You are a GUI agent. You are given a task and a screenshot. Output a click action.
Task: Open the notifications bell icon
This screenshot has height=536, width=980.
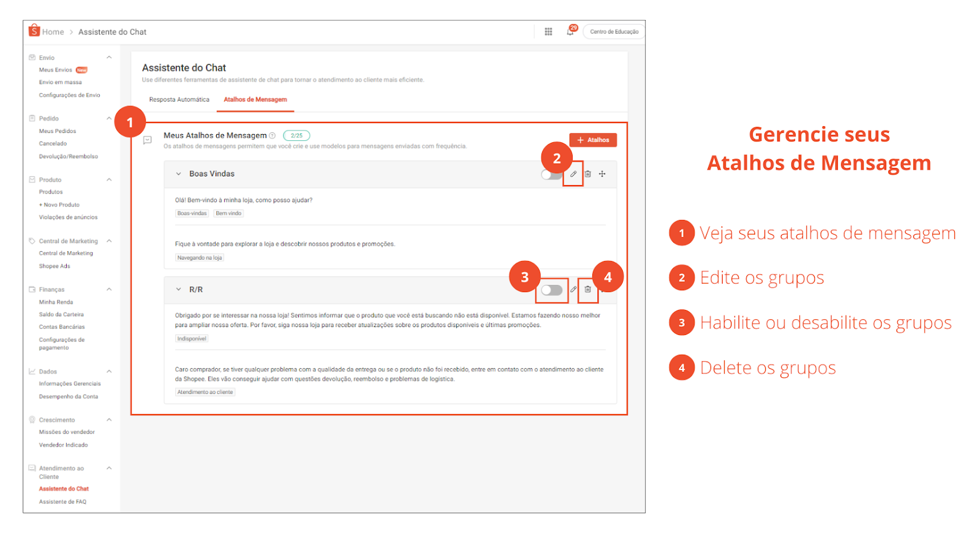point(570,32)
